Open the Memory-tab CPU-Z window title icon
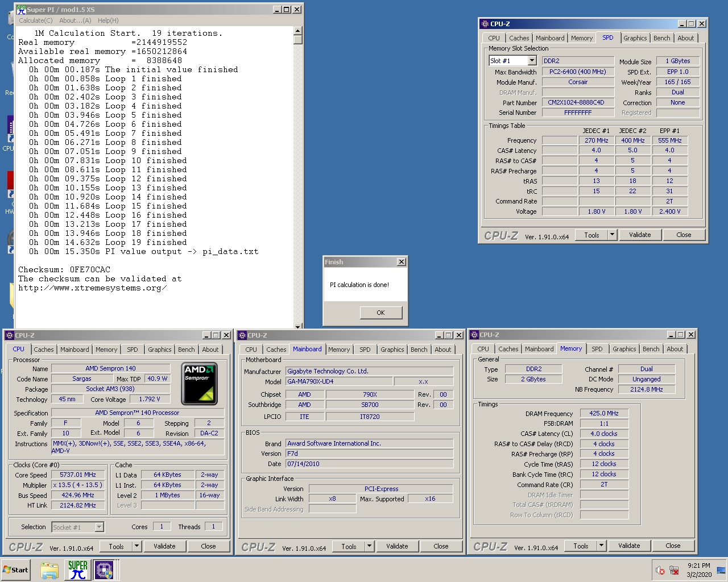 point(474,335)
